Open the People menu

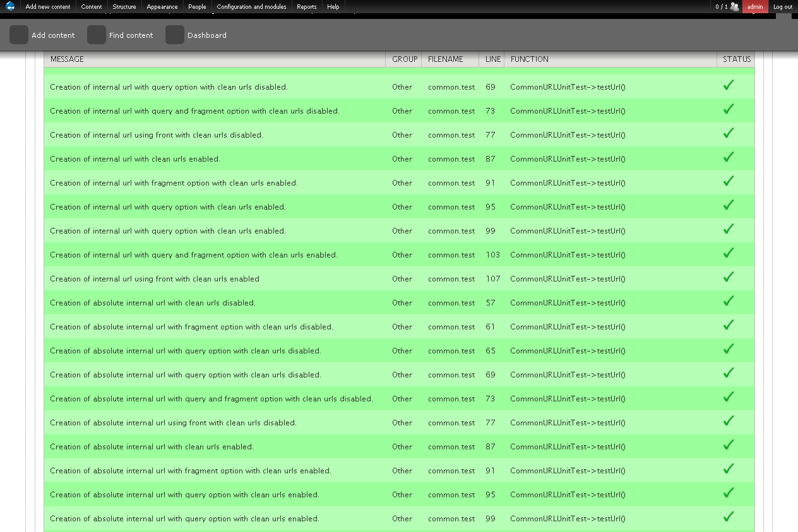[197, 7]
